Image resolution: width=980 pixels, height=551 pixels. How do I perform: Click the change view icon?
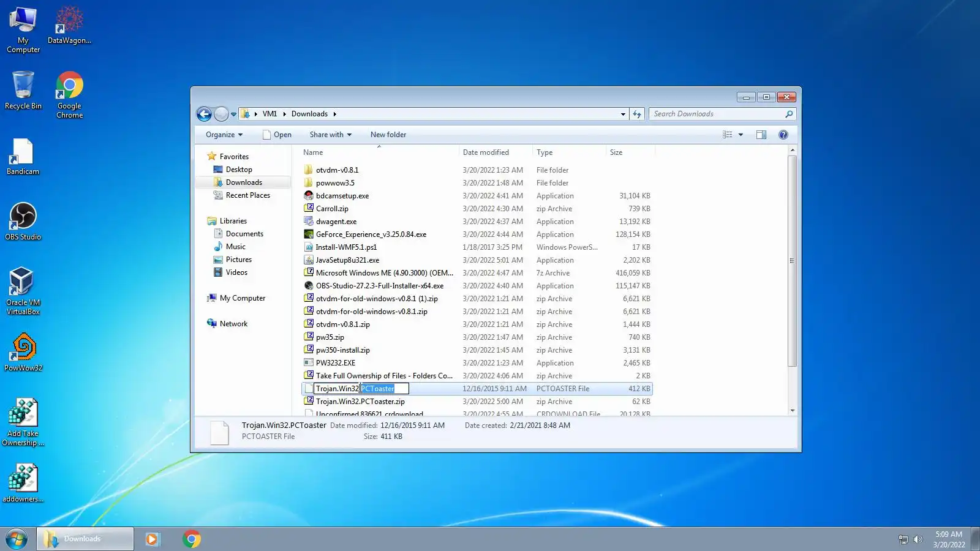click(728, 135)
